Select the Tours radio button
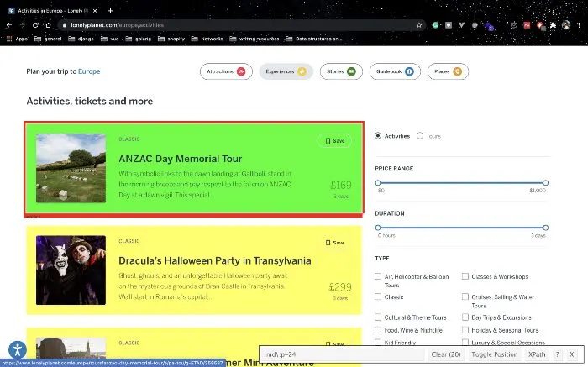This screenshot has width=588, height=367. click(421, 135)
